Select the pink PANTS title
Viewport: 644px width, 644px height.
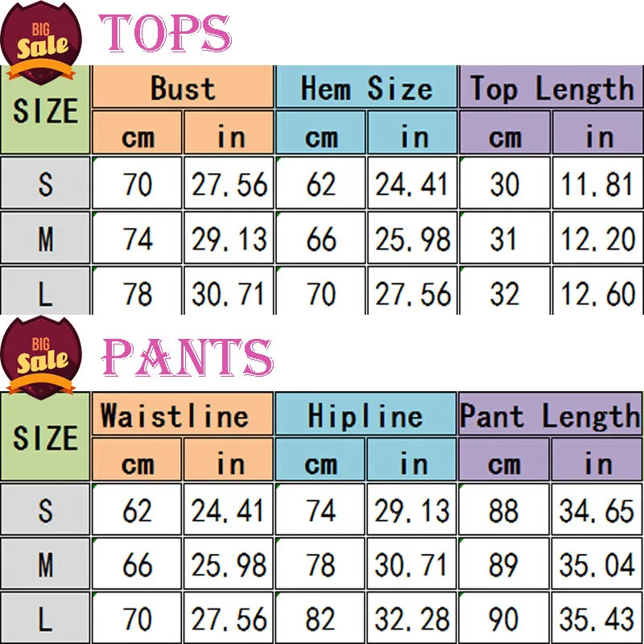click(x=188, y=357)
